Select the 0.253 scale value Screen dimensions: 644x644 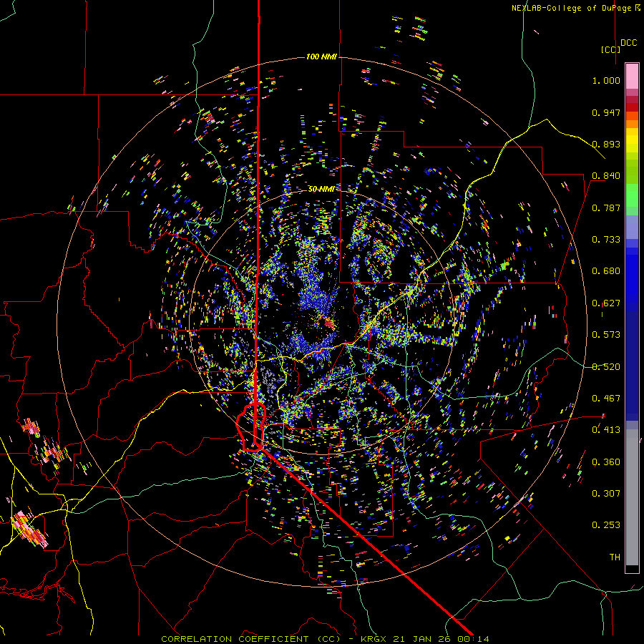606,525
